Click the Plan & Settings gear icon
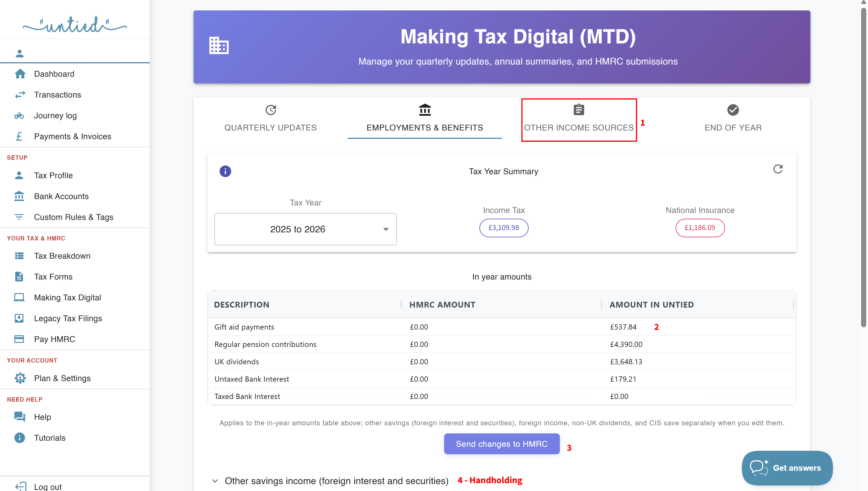This screenshot has width=868, height=491. (x=20, y=378)
